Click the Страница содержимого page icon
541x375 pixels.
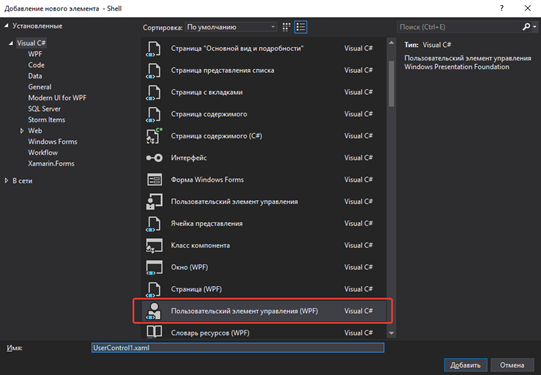154,114
